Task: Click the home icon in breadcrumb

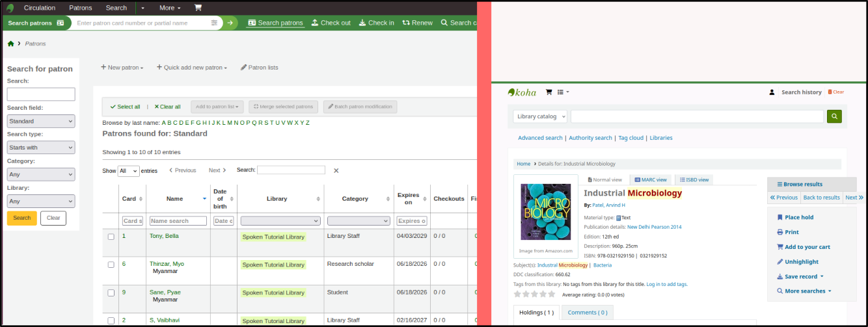Action: click(10, 44)
